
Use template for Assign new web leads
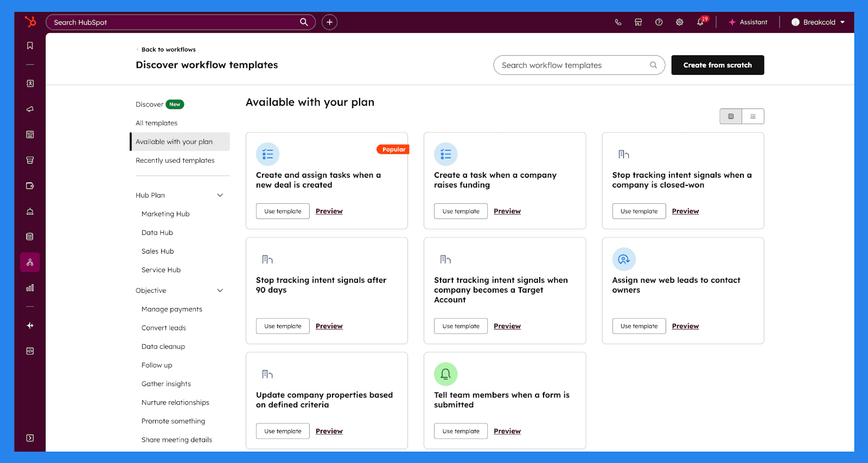pos(639,326)
